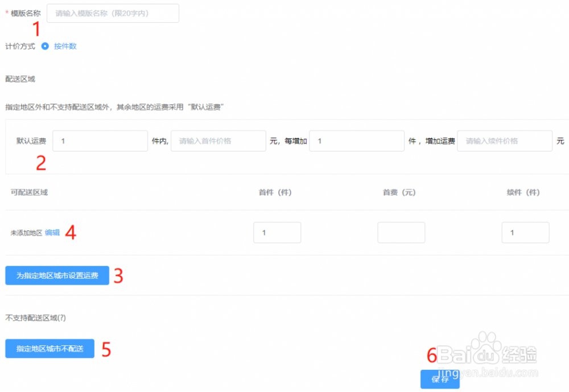Click the 请输入首件价格 price input
Screen dimensions: 569x392
point(218,141)
